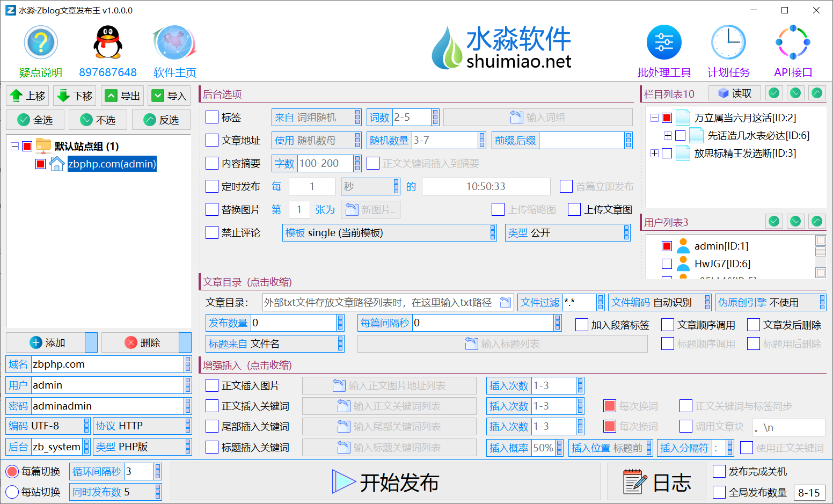The width and height of the screenshot is (833, 504).
Task: Collapse the 默认站点组 tree node
Action: click(14, 147)
